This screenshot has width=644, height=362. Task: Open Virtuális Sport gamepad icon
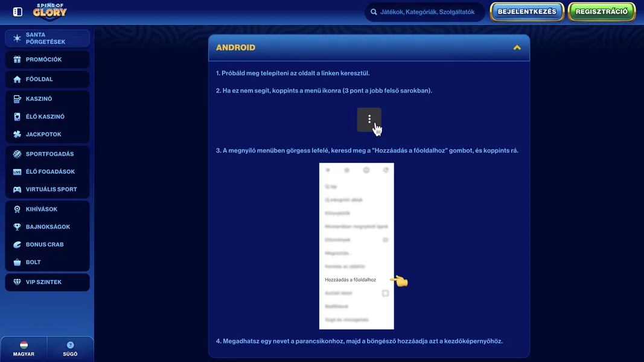click(17, 189)
